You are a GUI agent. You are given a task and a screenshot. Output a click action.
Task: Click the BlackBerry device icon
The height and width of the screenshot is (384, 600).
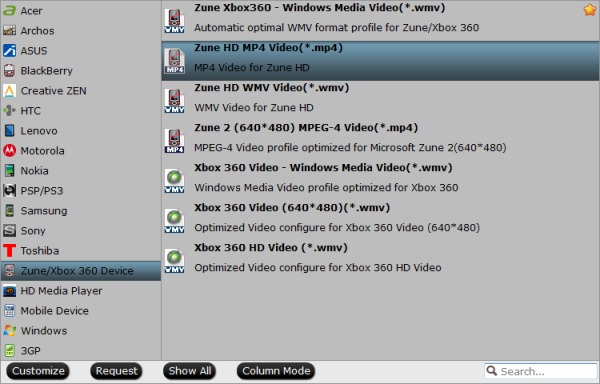coord(9,71)
